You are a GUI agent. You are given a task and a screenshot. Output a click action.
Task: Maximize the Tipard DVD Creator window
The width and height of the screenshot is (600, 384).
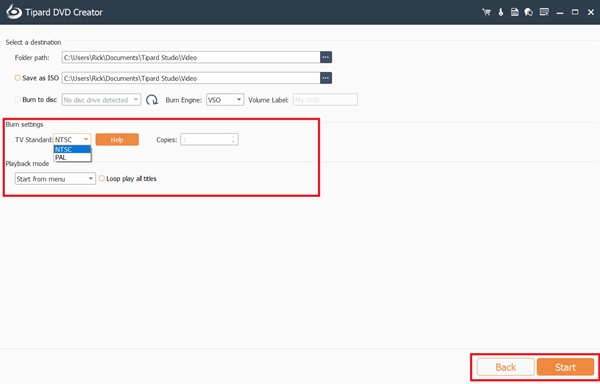tap(575, 12)
